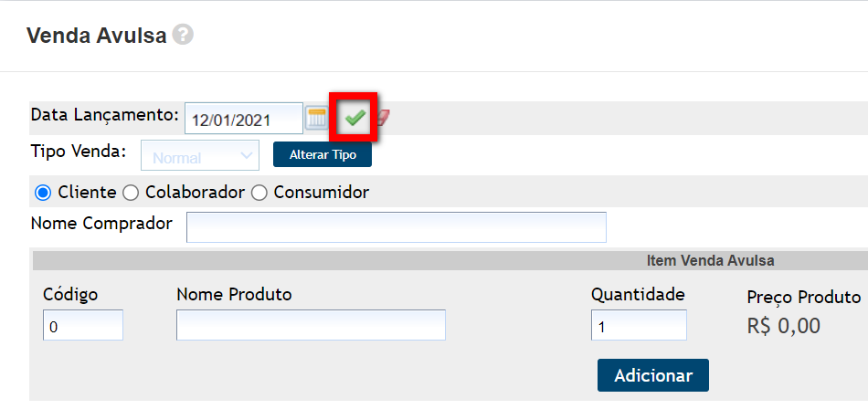
Task: Pick the Consumidor radio option
Action: click(259, 193)
